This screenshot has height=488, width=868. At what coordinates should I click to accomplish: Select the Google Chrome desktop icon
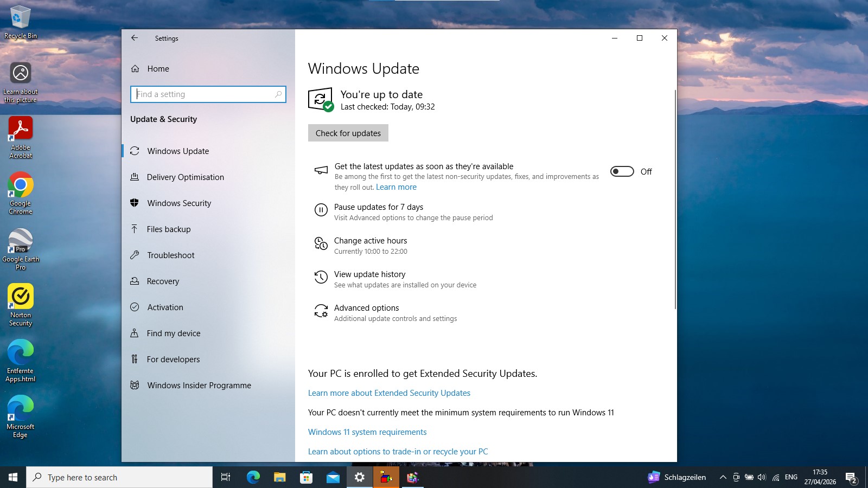21,194
